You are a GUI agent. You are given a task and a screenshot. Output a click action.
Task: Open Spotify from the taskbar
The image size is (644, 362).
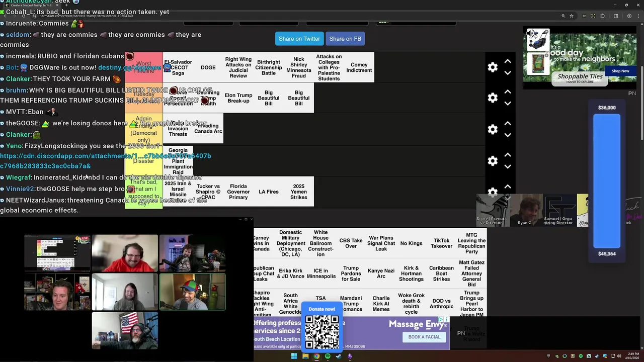328,356
